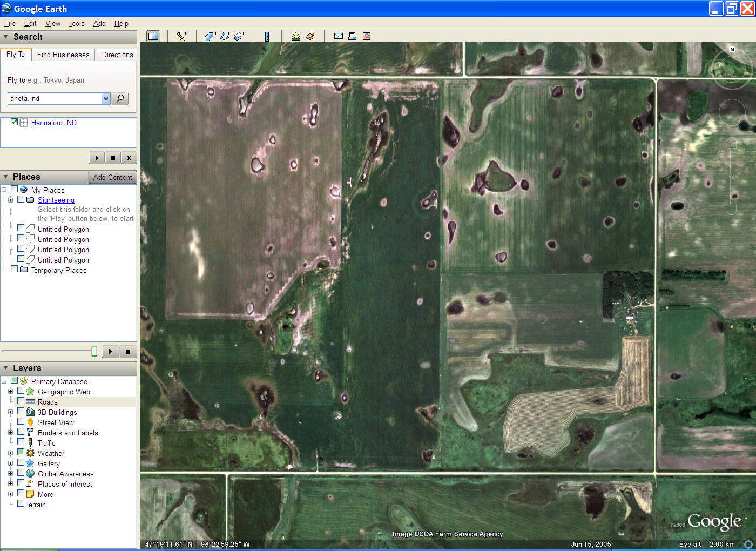Open the Fly To search history dropdown
The width and height of the screenshot is (756, 551).
pos(106,98)
